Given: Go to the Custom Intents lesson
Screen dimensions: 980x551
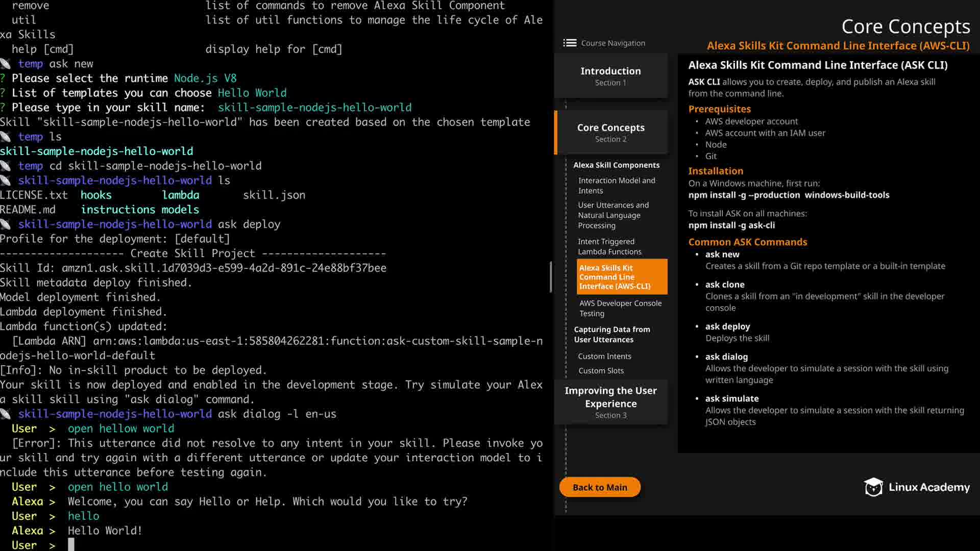Looking at the screenshot, I should [x=604, y=357].
